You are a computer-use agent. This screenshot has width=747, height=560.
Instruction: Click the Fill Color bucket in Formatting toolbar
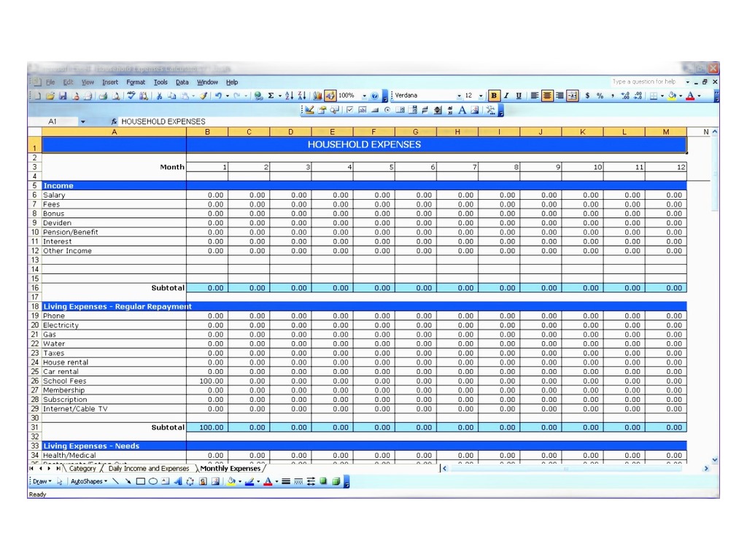tap(672, 96)
